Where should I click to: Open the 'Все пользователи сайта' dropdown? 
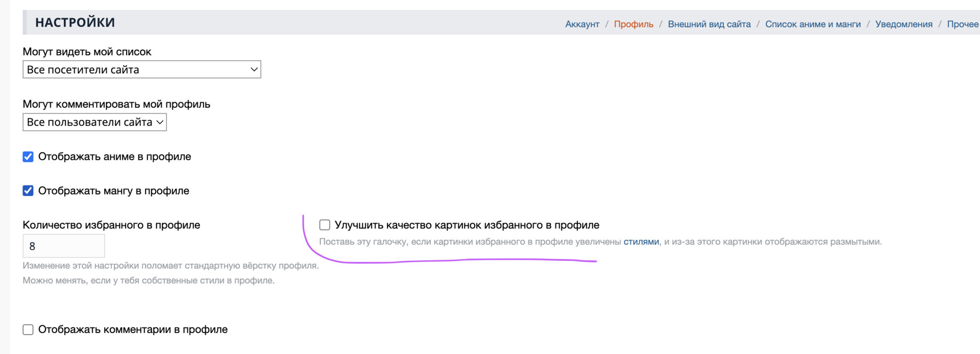(94, 122)
